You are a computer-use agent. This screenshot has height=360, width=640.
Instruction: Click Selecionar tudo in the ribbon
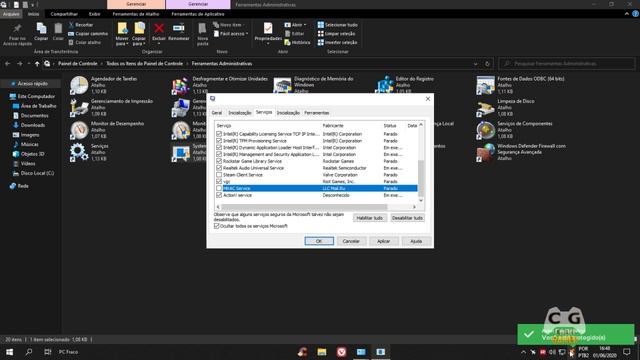(338, 25)
